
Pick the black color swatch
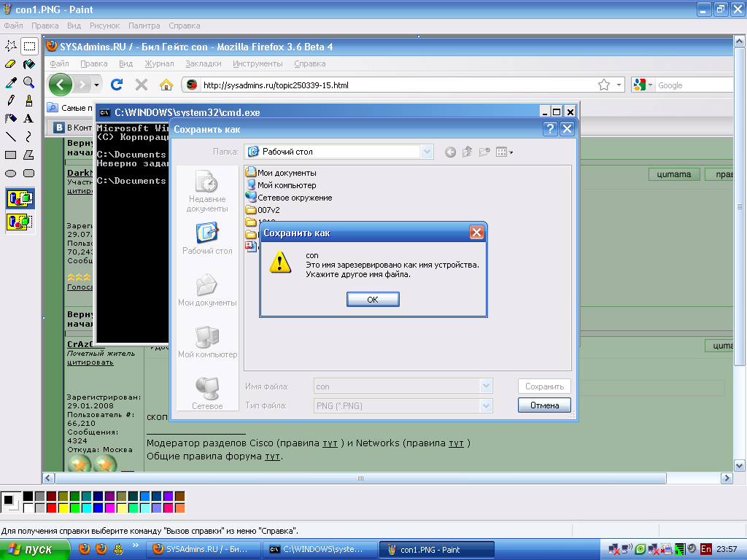click(x=28, y=497)
